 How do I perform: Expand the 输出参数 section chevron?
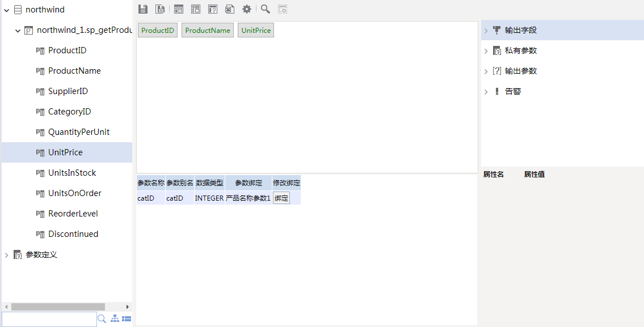tap(486, 71)
